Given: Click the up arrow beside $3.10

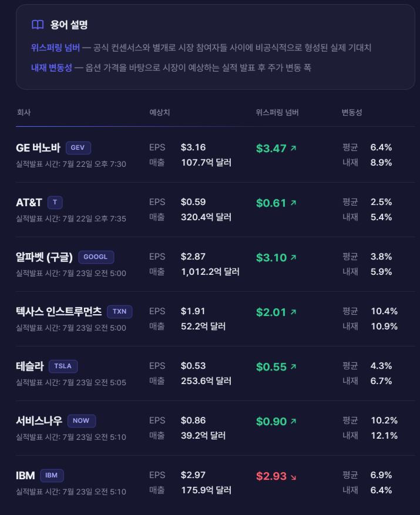Looking at the screenshot, I should pos(293,257).
